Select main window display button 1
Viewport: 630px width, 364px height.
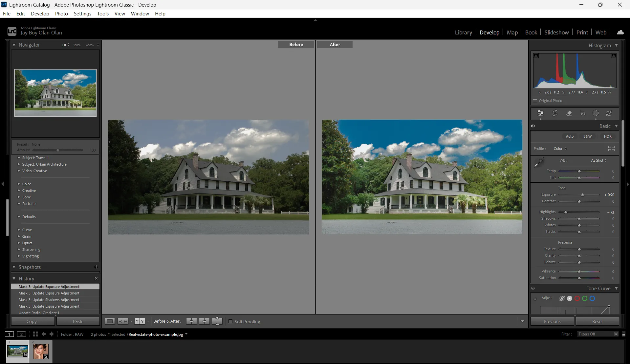9,334
